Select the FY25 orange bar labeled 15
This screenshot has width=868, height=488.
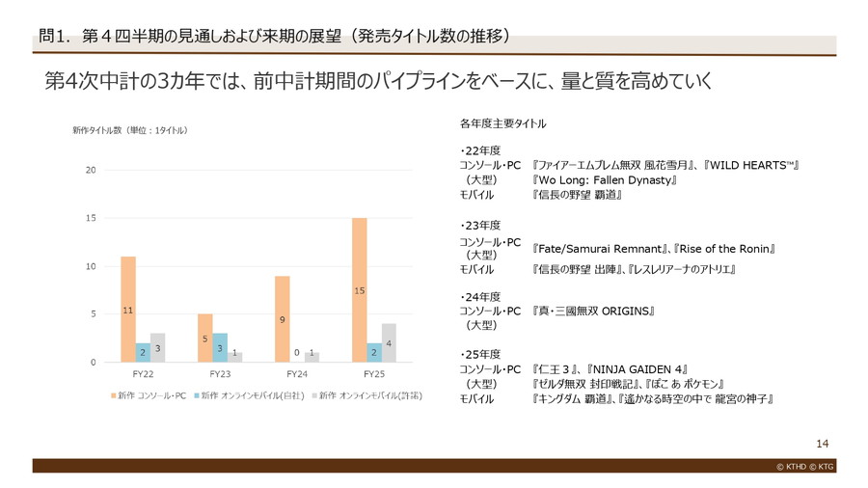(359, 289)
